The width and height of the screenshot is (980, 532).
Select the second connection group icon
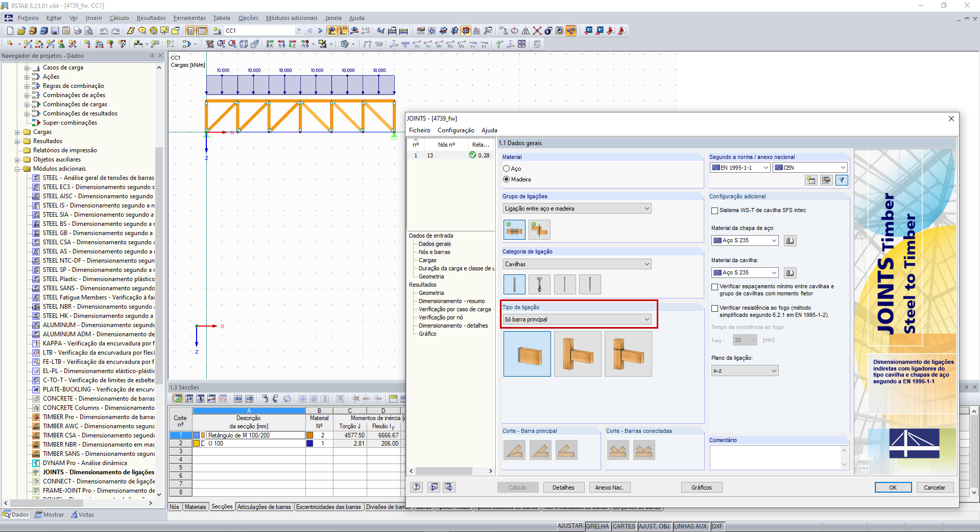coord(539,230)
